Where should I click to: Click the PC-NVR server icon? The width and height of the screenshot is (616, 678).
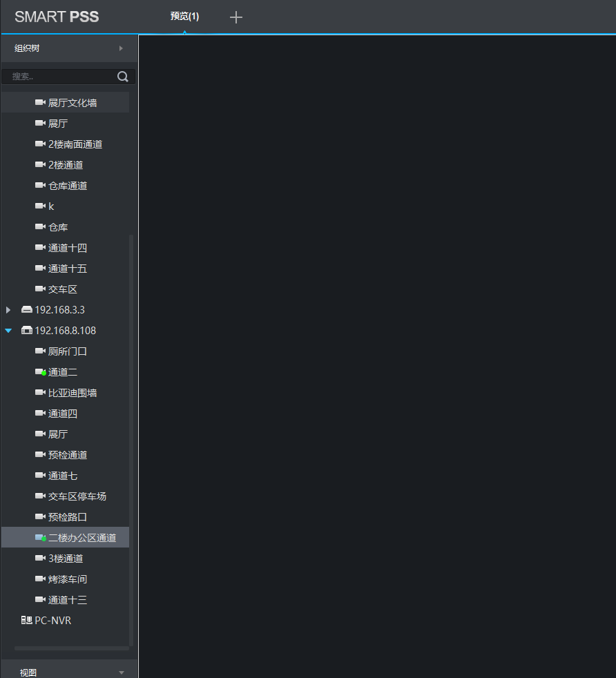27,620
